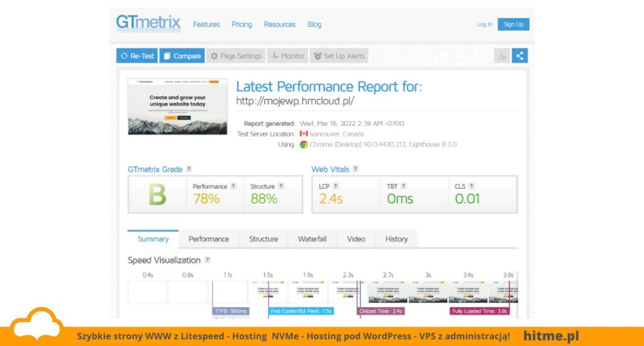This screenshot has width=644, height=346.
Task: Download the PDF report icon
Action: pos(502,56)
